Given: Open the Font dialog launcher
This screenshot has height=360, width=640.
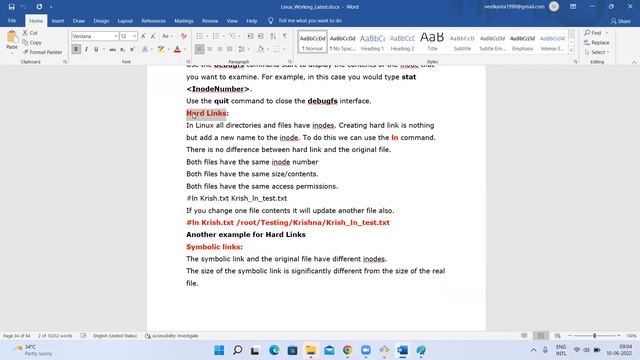Looking at the screenshot, I should point(188,62).
